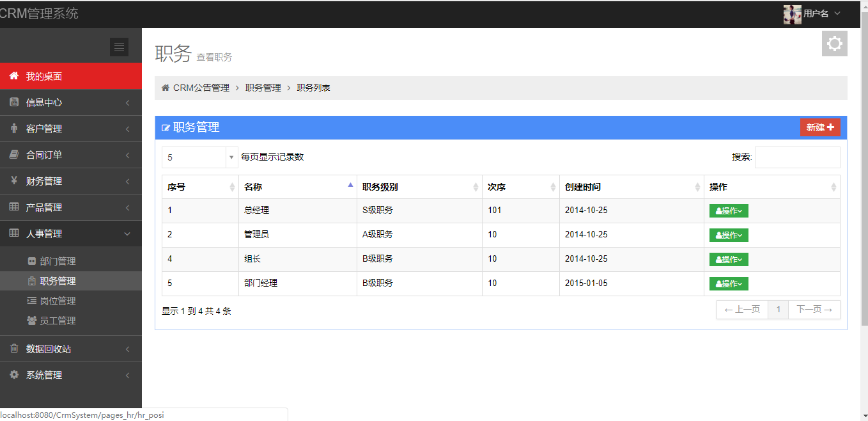Focus the 搜索 input field
Viewport: 868px width, 421px height.
click(x=797, y=157)
